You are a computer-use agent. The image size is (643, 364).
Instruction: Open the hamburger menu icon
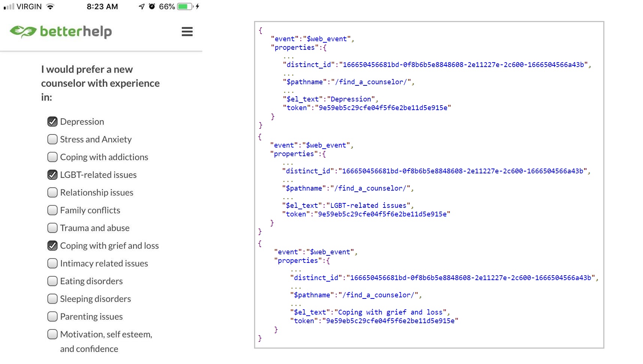coord(187,32)
